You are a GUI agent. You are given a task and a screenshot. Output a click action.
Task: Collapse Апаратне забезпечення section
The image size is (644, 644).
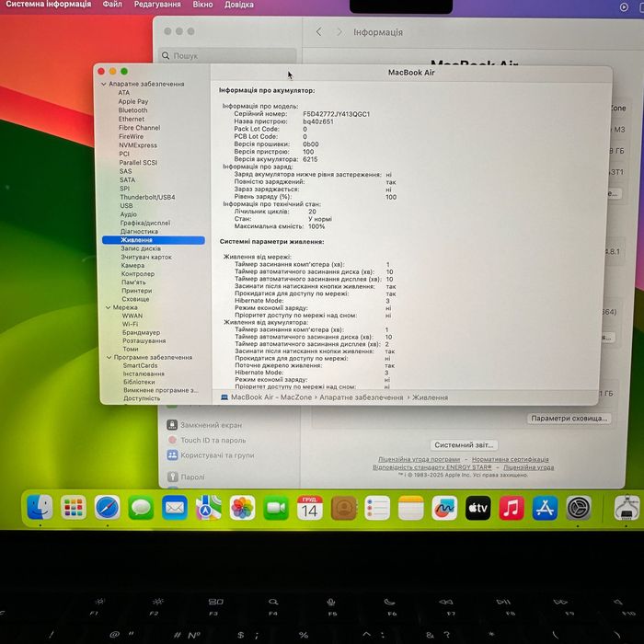click(103, 84)
